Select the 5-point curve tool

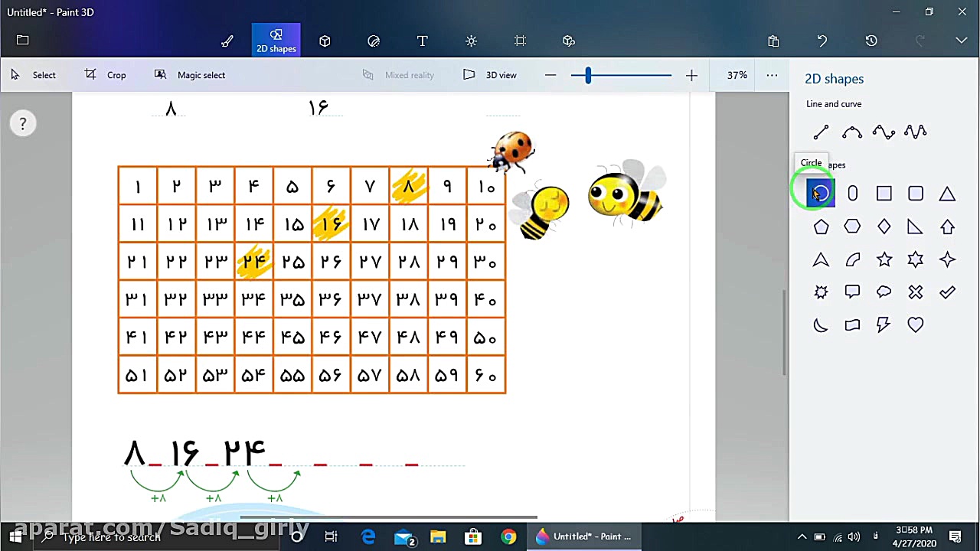916,132
